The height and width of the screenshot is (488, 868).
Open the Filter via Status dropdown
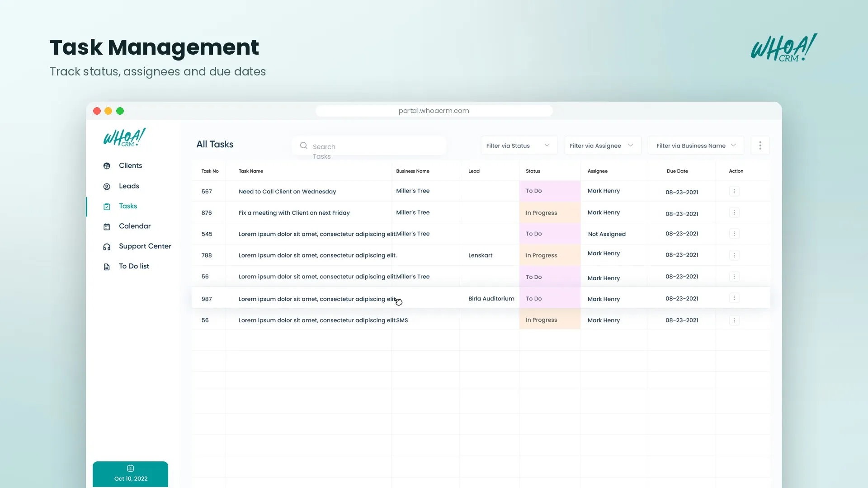coord(519,145)
